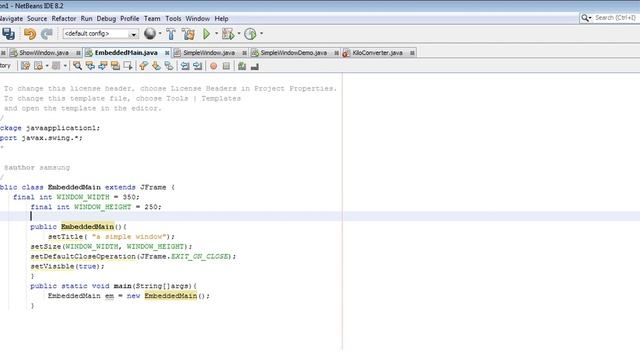Open the Source menu
Image resolution: width=640 pixels, height=360 pixels.
point(37,19)
